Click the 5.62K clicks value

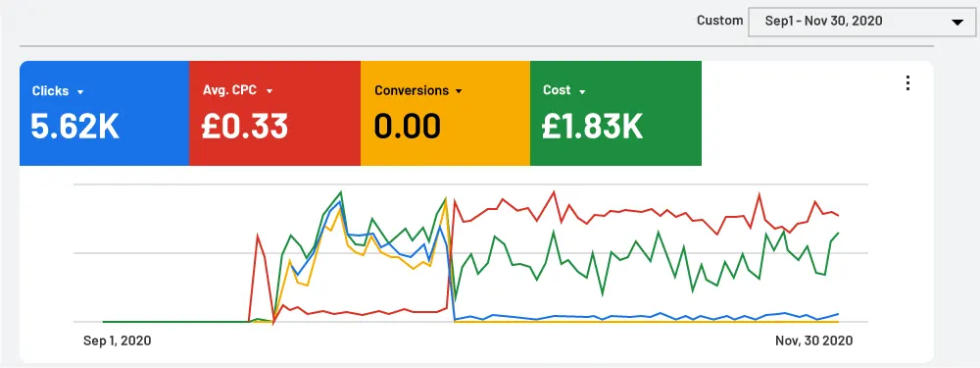[75, 126]
